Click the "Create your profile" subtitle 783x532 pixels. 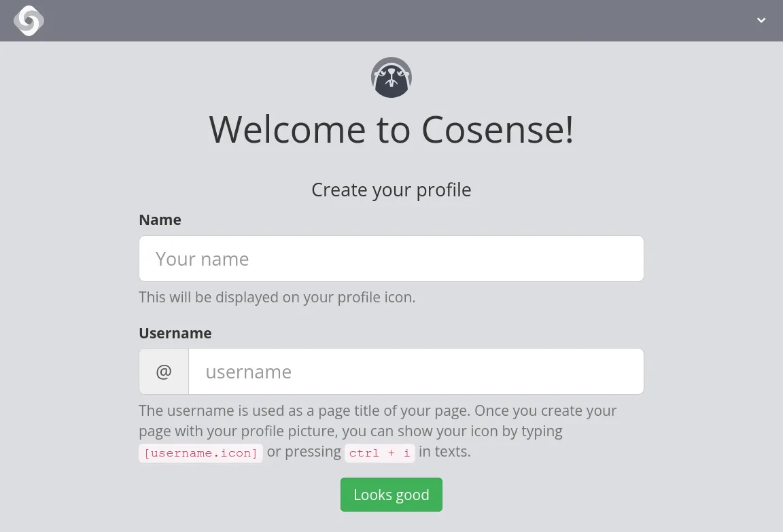point(391,190)
